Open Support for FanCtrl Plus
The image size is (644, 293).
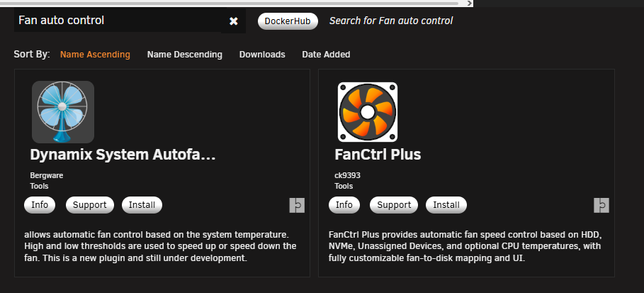(x=394, y=205)
